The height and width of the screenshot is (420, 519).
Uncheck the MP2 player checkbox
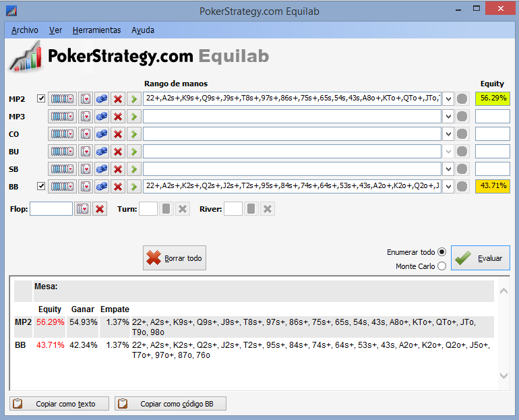tap(41, 98)
